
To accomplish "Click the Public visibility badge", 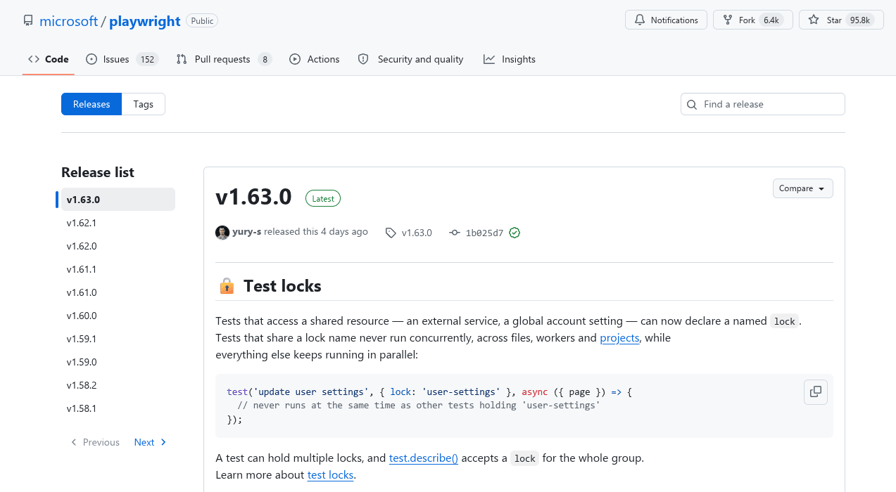I will (202, 21).
